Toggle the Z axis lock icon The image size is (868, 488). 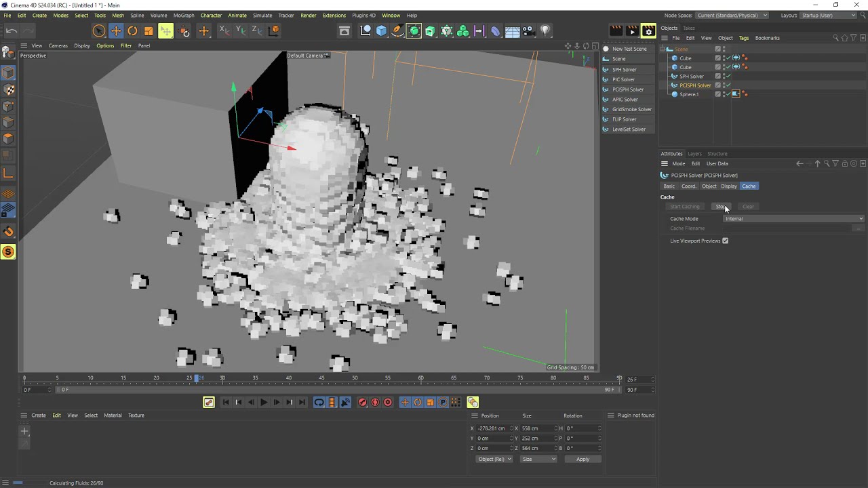257,30
